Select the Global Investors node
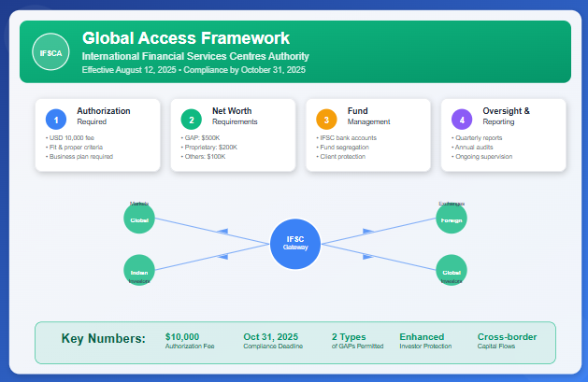Screen dimensions: 588x382 pos(452,270)
